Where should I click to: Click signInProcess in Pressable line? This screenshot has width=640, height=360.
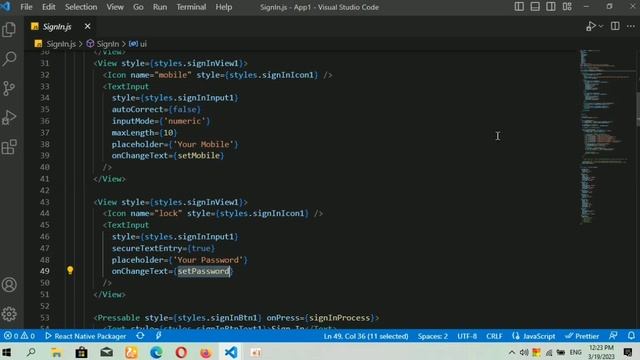click(x=340, y=318)
